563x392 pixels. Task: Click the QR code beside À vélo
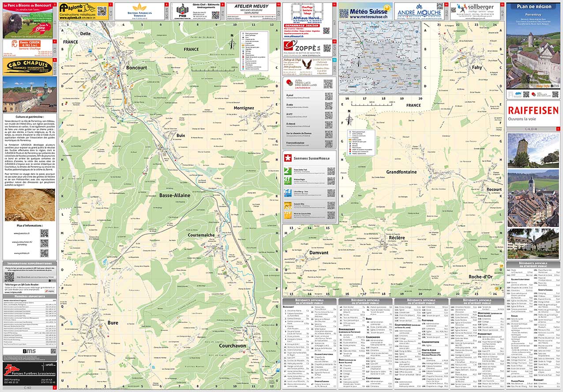[x=329, y=105]
